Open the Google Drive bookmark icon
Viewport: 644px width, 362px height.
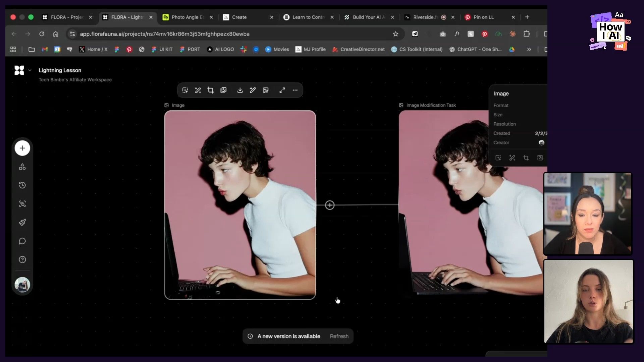coord(512,49)
